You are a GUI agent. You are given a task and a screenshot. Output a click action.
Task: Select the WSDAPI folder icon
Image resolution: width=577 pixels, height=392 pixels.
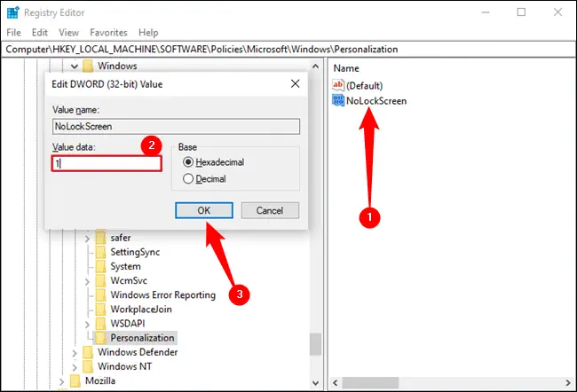point(101,324)
